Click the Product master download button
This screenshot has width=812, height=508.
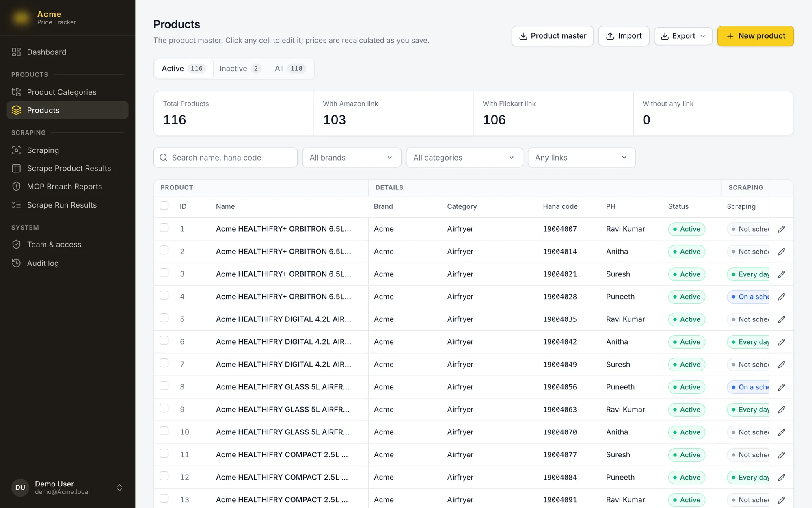coord(552,36)
